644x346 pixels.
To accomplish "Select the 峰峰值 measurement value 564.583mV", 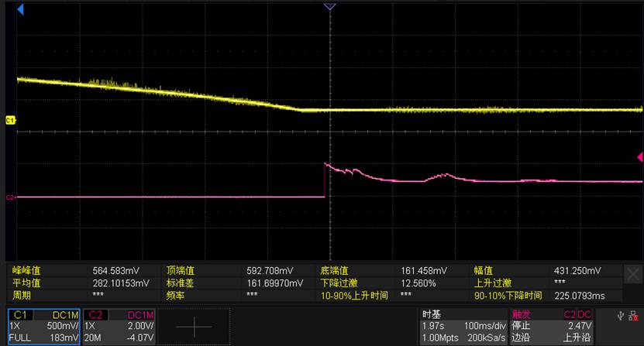I will point(115,271).
